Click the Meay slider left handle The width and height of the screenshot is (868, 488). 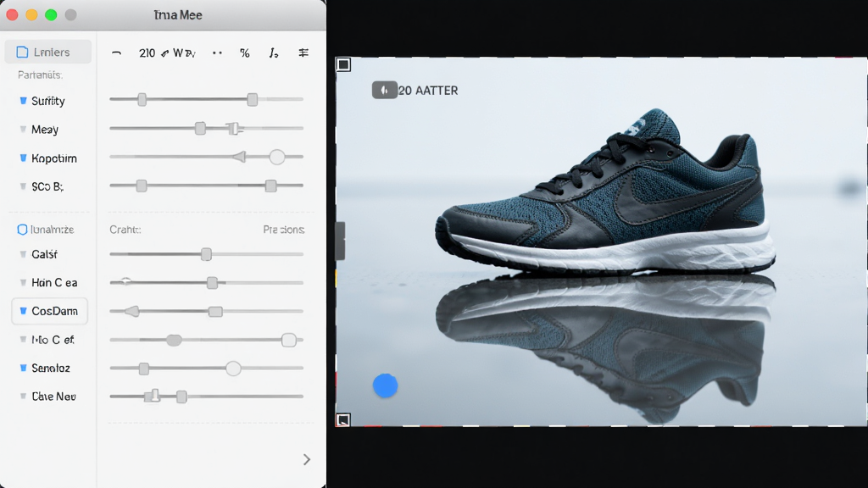200,129
